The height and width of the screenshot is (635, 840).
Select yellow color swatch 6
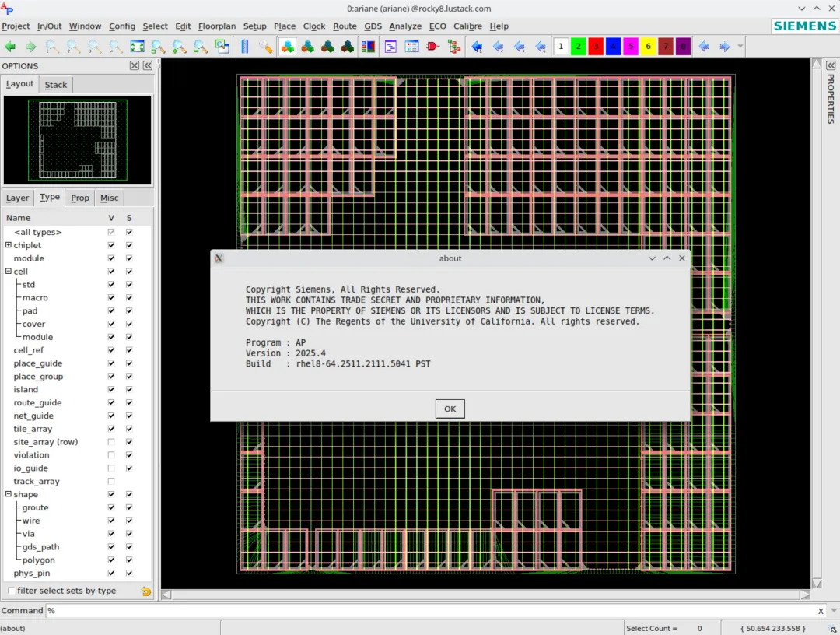click(x=648, y=47)
